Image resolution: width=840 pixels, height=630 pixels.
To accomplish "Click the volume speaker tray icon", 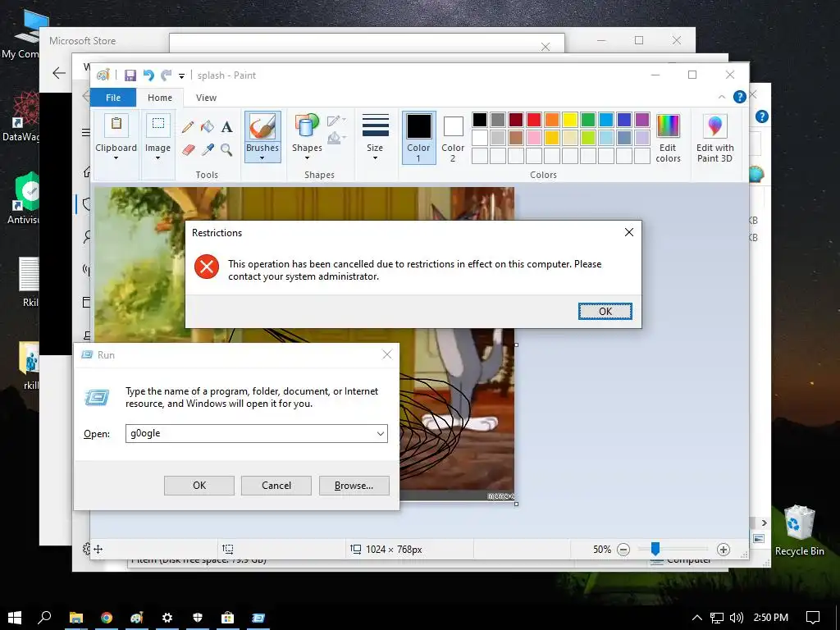I will 736,618.
